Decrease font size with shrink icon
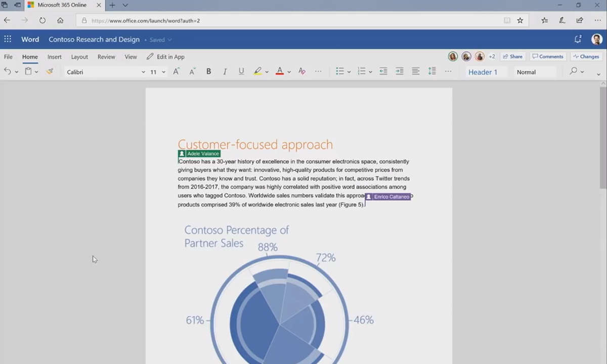Image resolution: width=607 pixels, height=364 pixels. point(192,72)
